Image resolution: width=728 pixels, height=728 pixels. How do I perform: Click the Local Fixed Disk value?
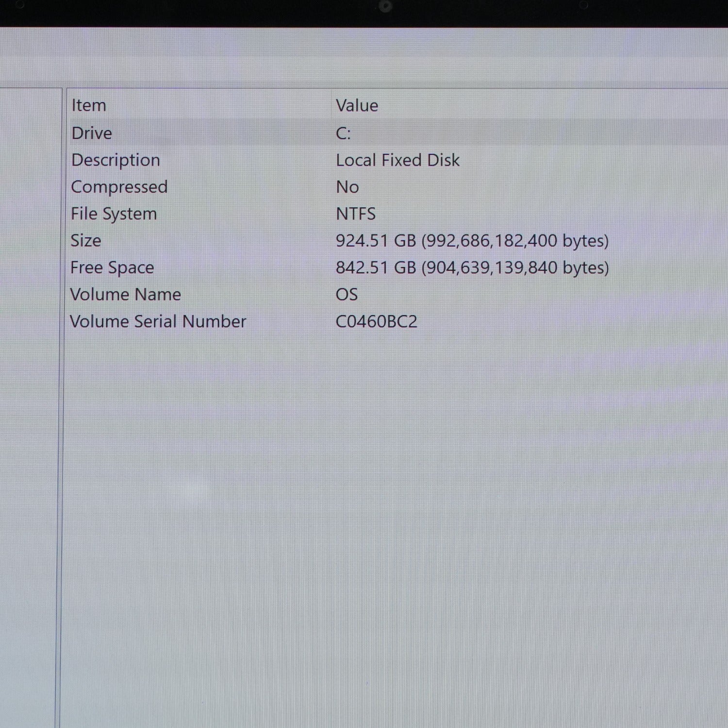pyautogui.click(x=397, y=160)
